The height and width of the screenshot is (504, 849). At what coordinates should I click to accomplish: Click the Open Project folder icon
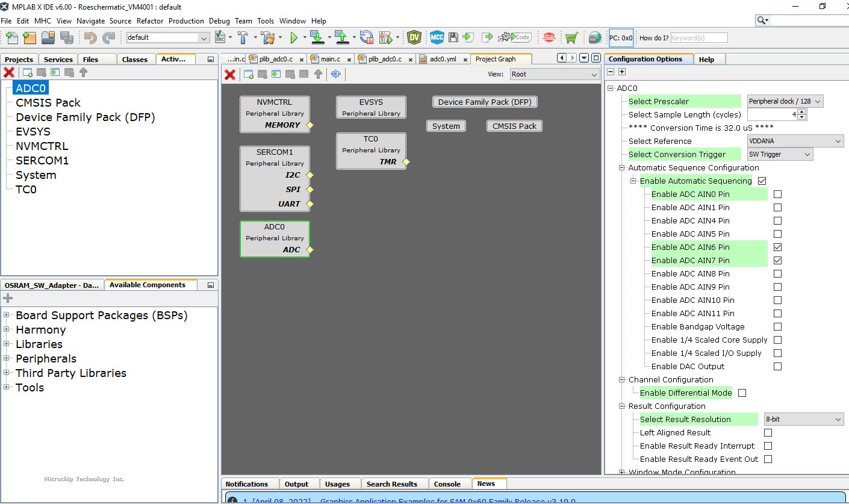(x=48, y=37)
